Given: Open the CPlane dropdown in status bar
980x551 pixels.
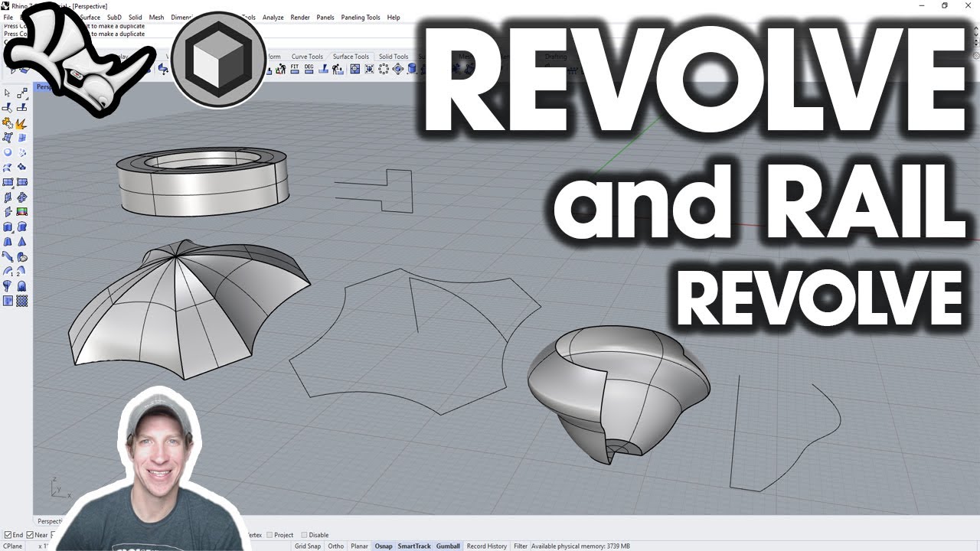Looking at the screenshot, I should pyautogui.click(x=13, y=546).
